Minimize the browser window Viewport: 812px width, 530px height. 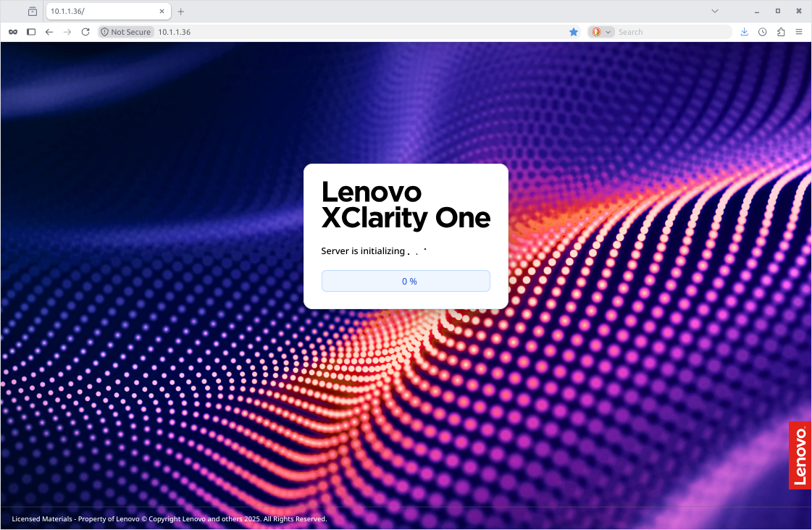(757, 11)
